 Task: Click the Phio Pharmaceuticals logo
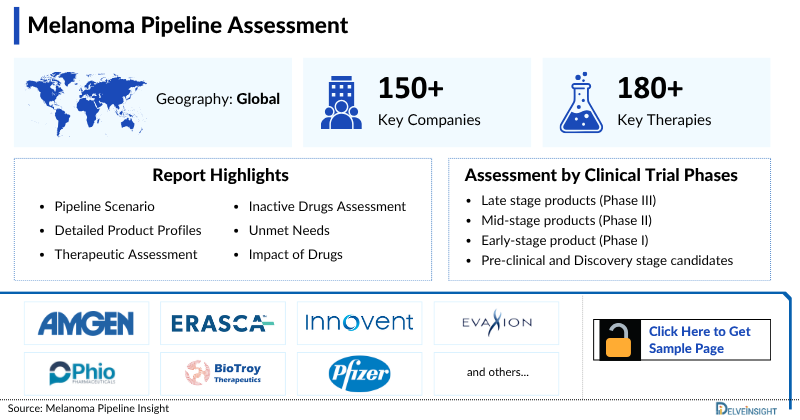coord(83,374)
